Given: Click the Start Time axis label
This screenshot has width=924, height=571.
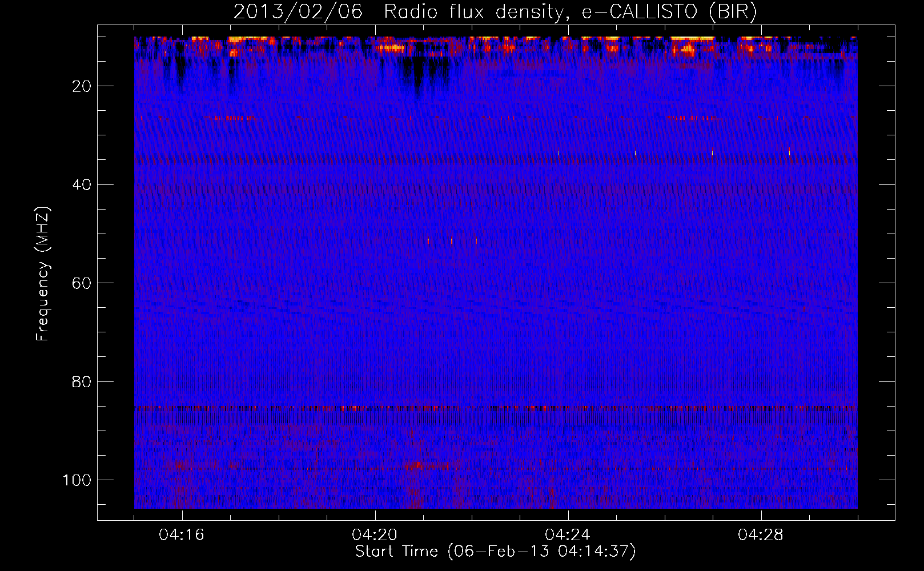Looking at the screenshot, I should point(495,552).
